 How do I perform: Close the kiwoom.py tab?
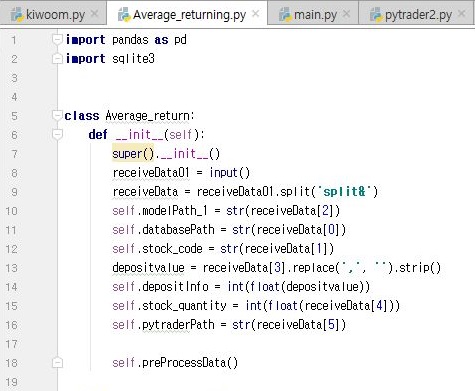click(95, 14)
